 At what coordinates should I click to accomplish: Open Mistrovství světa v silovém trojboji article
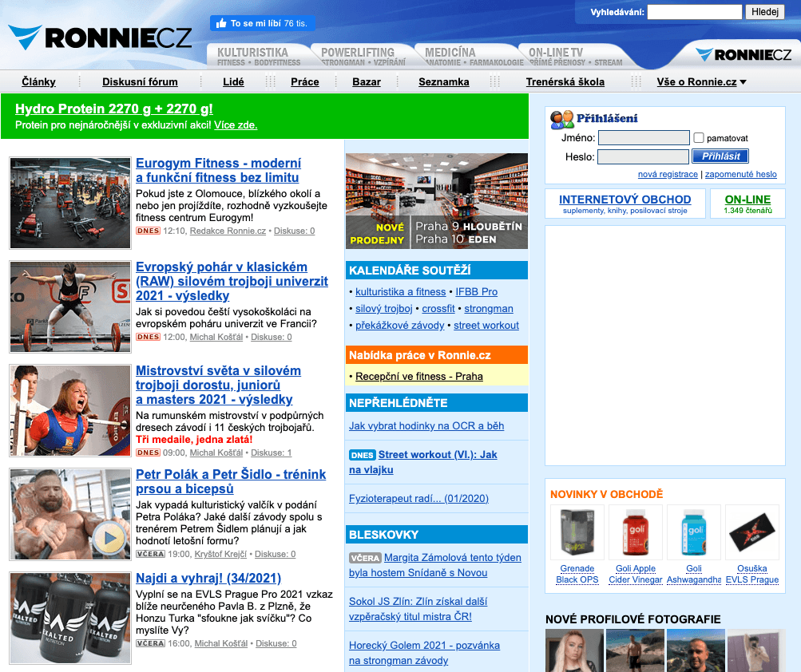(x=219, y=385)
